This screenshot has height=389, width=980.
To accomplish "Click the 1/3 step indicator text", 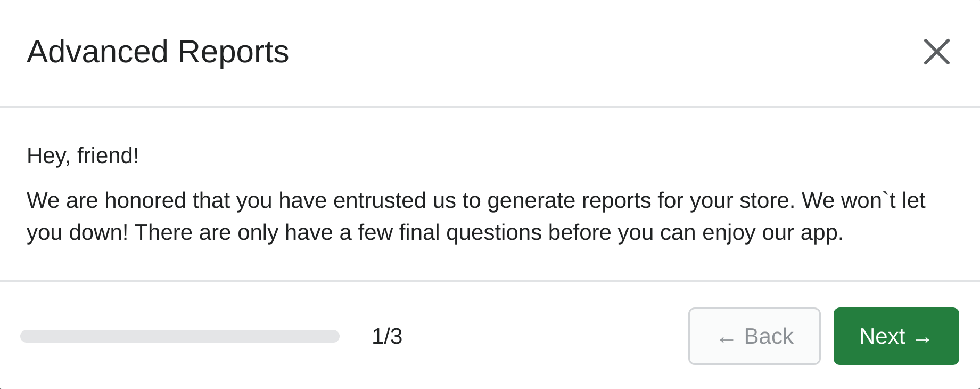I will coord(387,336).
